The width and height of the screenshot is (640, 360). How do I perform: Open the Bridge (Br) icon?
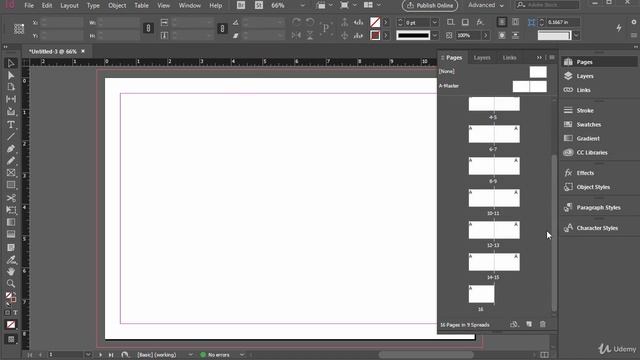click(x=241, y=5)
